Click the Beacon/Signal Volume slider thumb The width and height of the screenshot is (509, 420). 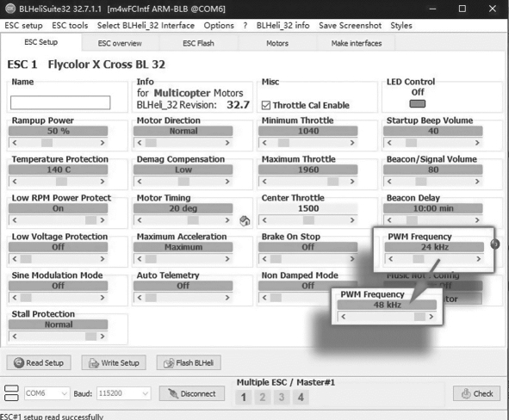(x=421, y=182)
